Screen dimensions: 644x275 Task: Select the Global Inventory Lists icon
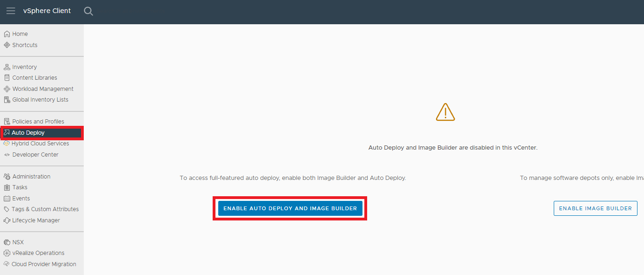tap(7, 99)
